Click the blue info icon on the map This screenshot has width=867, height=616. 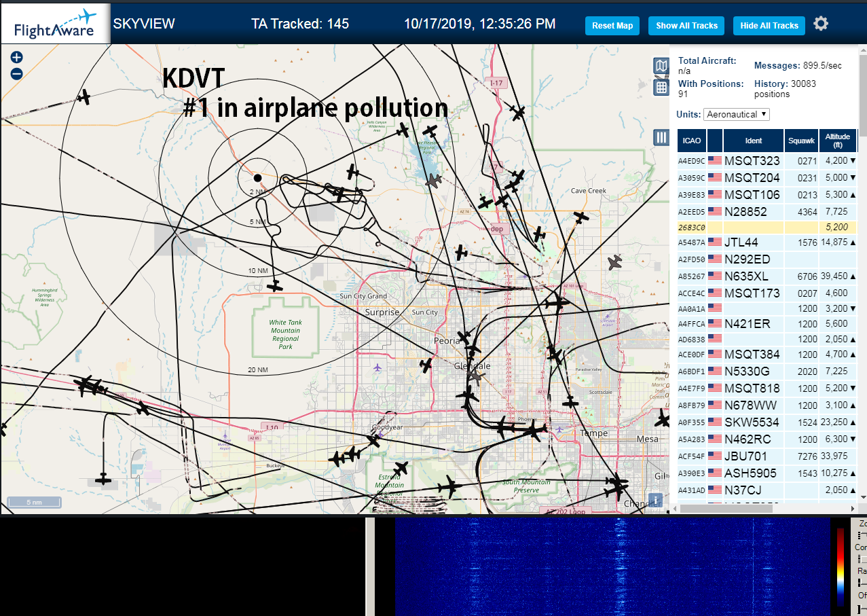click(x=655, y=500)
